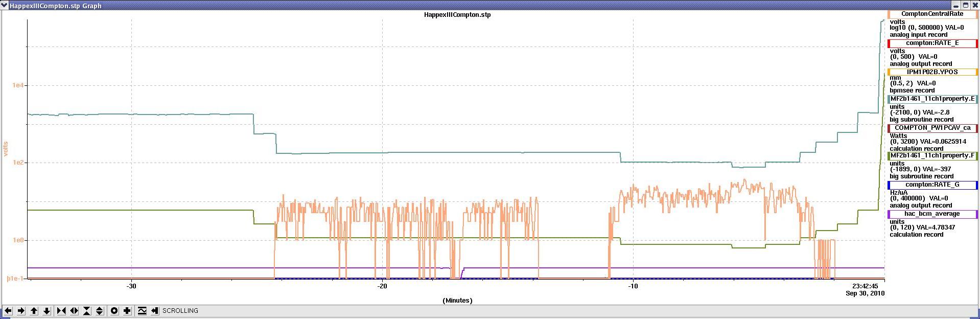Screen dimensions: 980x319
Task: Click the 1e4 Y-axis tick label
Action: [18, 85]
